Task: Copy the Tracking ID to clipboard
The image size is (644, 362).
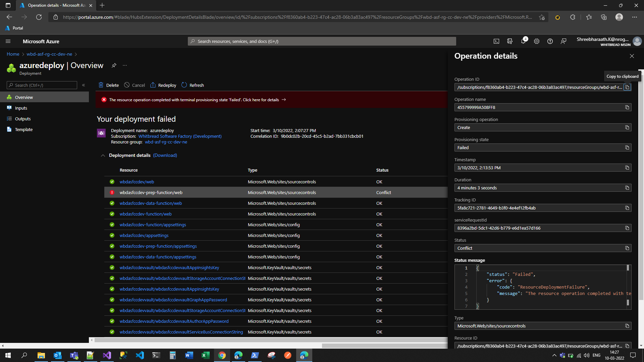Action: (x=627, y=208)
